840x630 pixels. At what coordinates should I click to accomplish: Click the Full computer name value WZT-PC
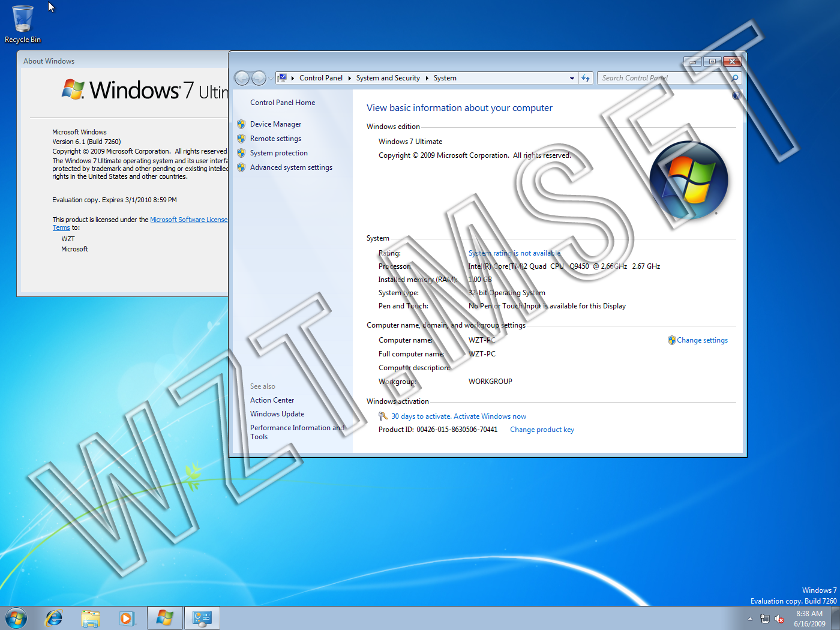[482, 354]
